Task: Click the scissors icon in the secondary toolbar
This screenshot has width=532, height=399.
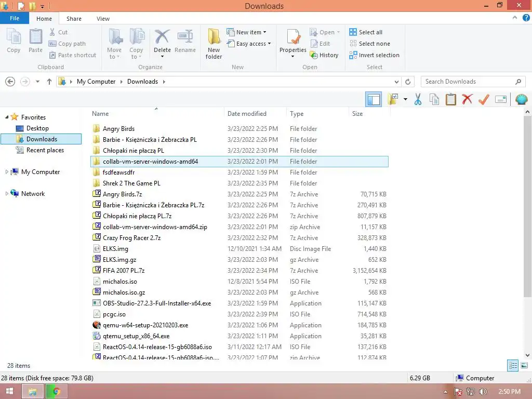Action: coord(418,99)
